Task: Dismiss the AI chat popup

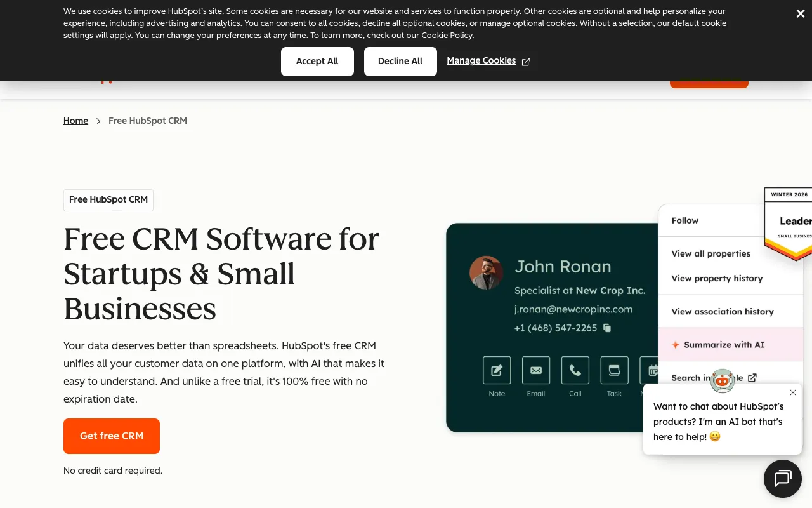Action: (792, 392)
